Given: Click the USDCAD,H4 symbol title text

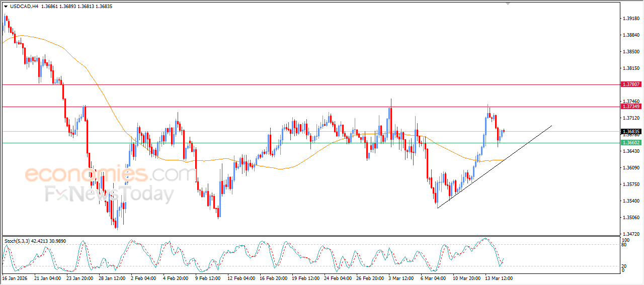Looking at the screenshot, I should point(24,7).
